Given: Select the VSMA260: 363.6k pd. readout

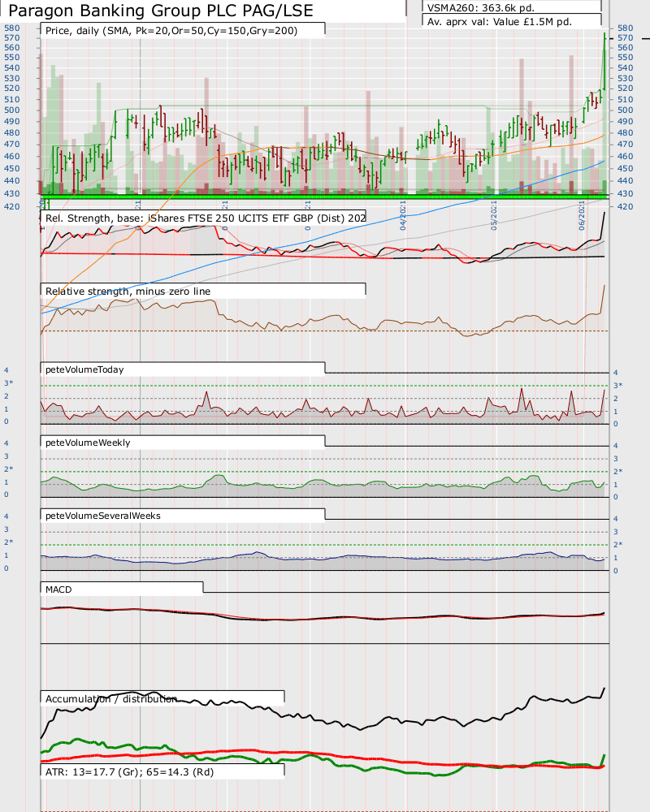Looking at the screenshot, I should [x=480, y=8].
